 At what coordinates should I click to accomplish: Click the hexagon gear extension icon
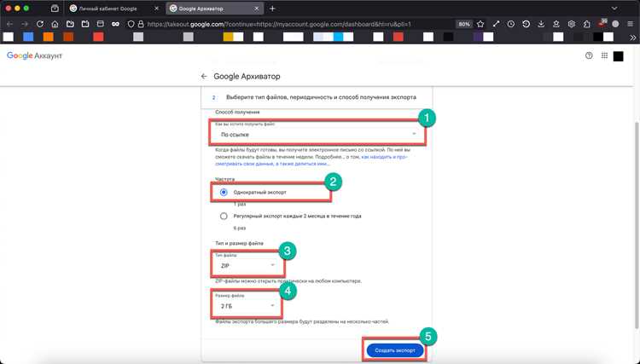pyautogui.click(x=572, y=24)
